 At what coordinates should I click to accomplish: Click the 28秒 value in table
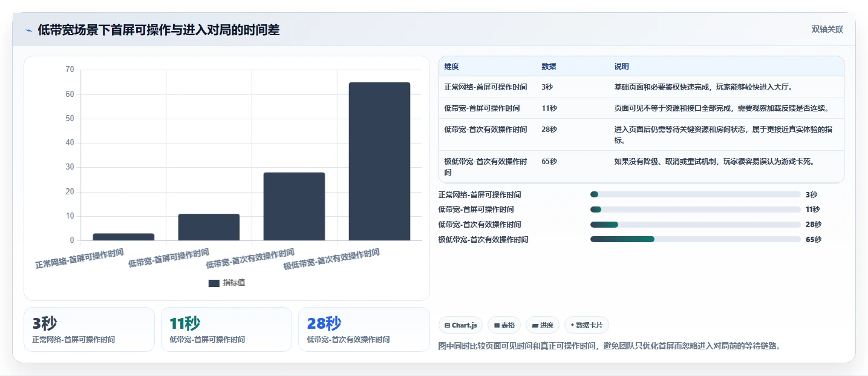(x=549, y=130)
